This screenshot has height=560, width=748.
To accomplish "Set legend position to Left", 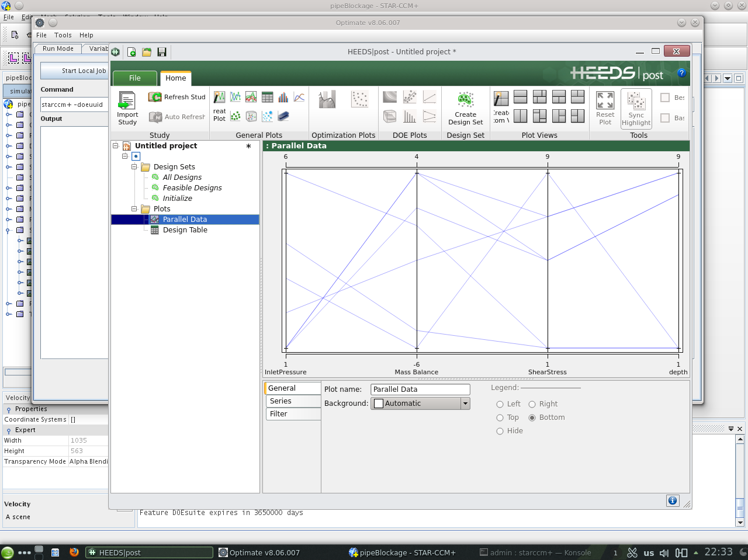I will [x=500, y=404].
